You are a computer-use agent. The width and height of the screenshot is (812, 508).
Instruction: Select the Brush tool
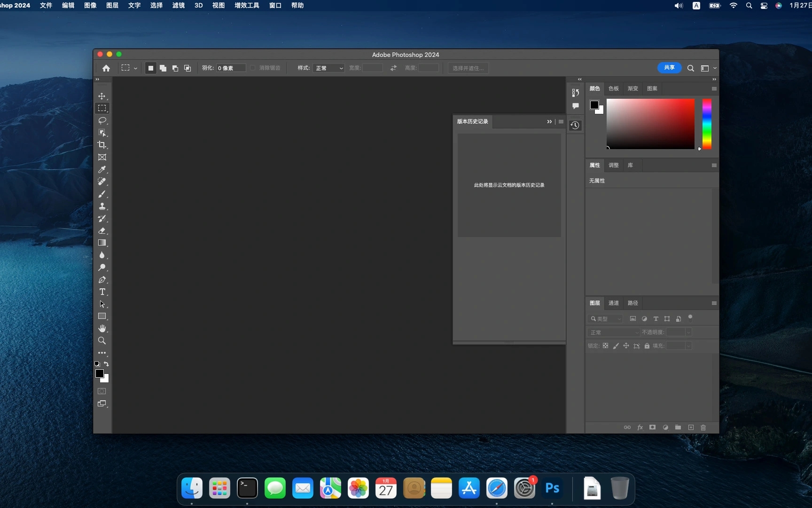tap(102, 194)
